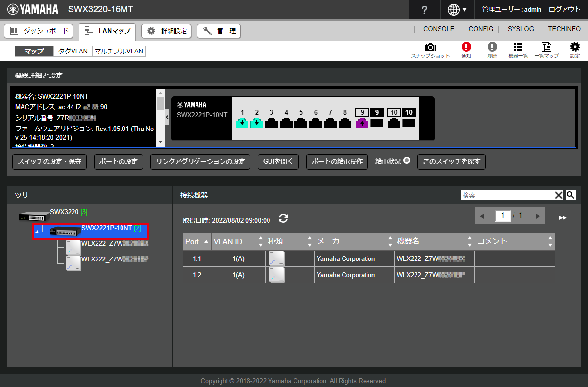
Task: Click the power supply status indicator
Action: [x=407, y=161]
